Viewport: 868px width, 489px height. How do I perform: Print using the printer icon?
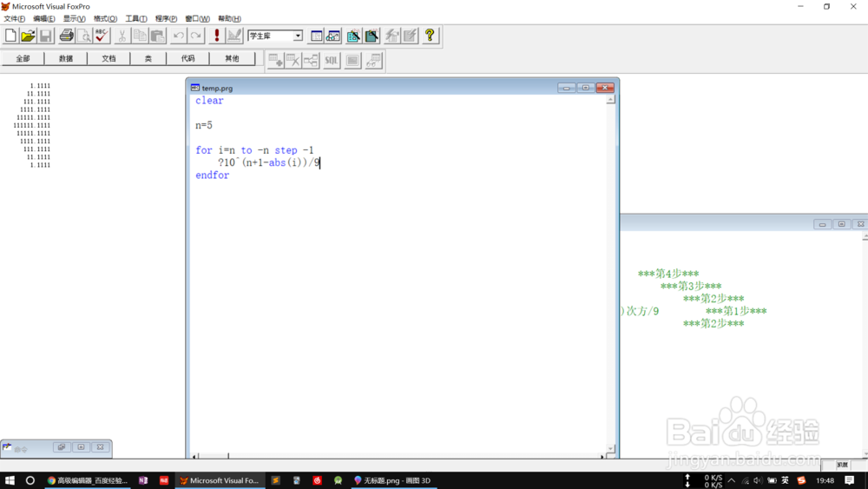[x=67, y=36]
